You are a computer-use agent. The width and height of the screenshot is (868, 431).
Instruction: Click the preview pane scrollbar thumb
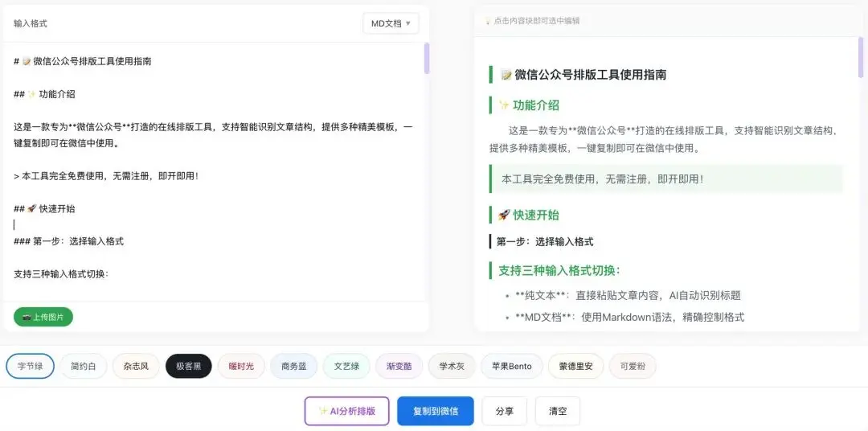coord(861,57)
